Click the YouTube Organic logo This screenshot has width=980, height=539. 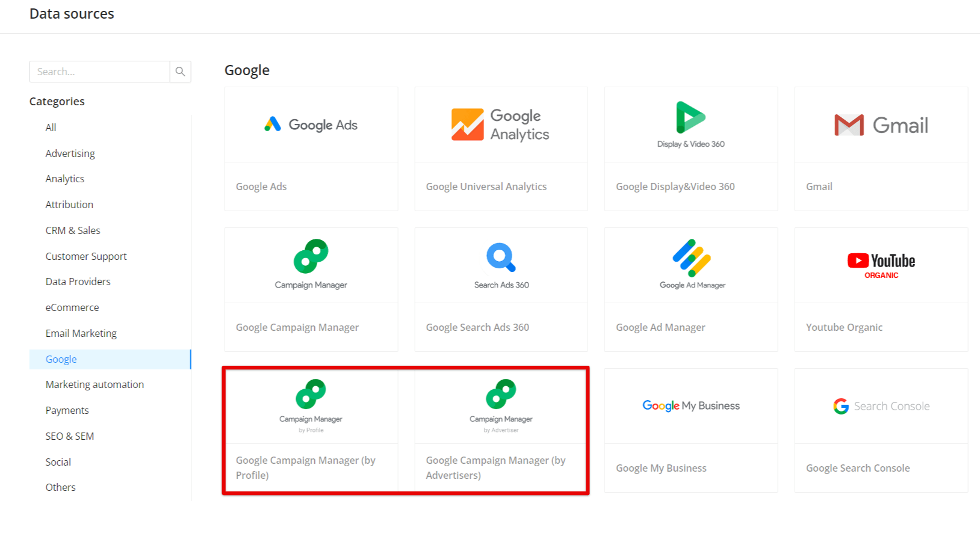(881, 265)
